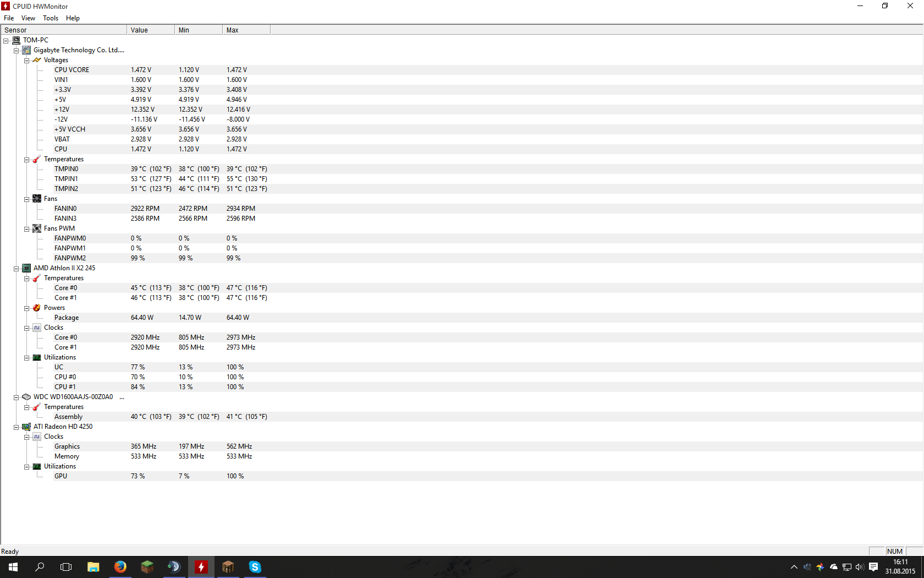Open File Explorer from the taskbar
This screenshot has height=578, width=924.
(x=94, y=567)
